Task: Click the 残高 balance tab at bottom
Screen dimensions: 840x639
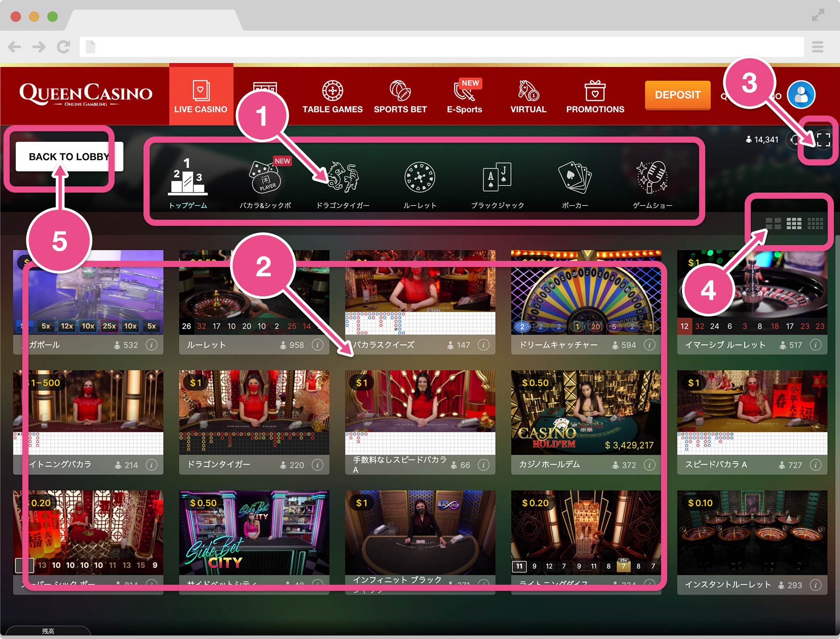Action: (x=48, y=631)
